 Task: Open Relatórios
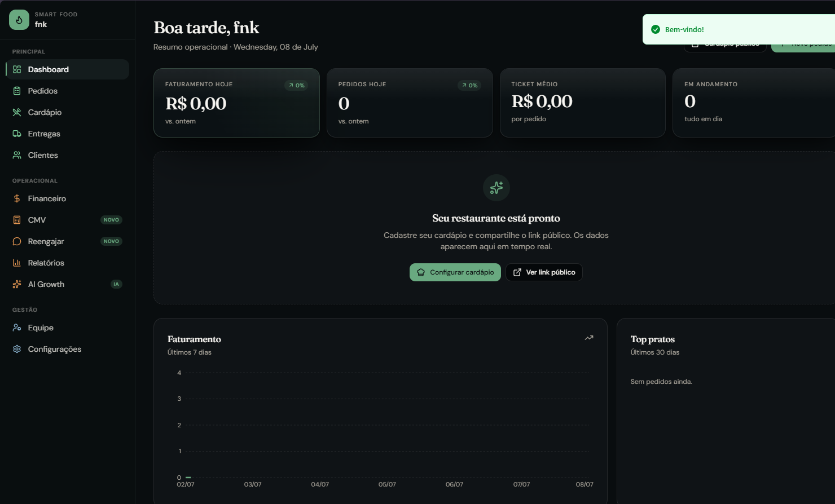coord(67,263)
